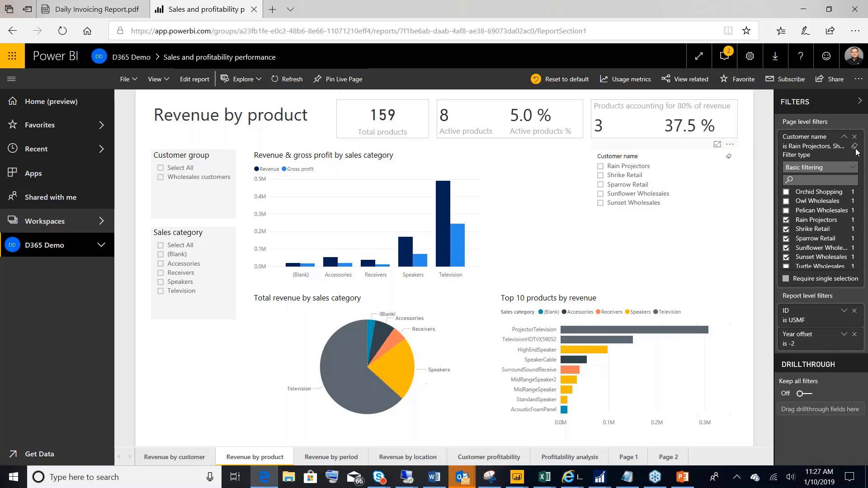Image resolution: width=868 pixels, height=488 pixels.
Task: Enable Require single selection in filters
Action: pyautogui.click(x=785, y=278)
